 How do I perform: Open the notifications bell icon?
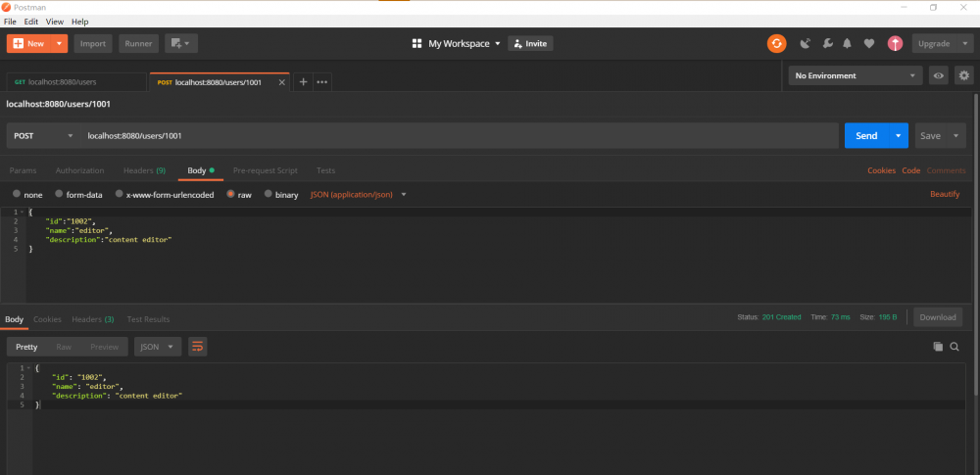pyautogui.click(x=848, y=44)
